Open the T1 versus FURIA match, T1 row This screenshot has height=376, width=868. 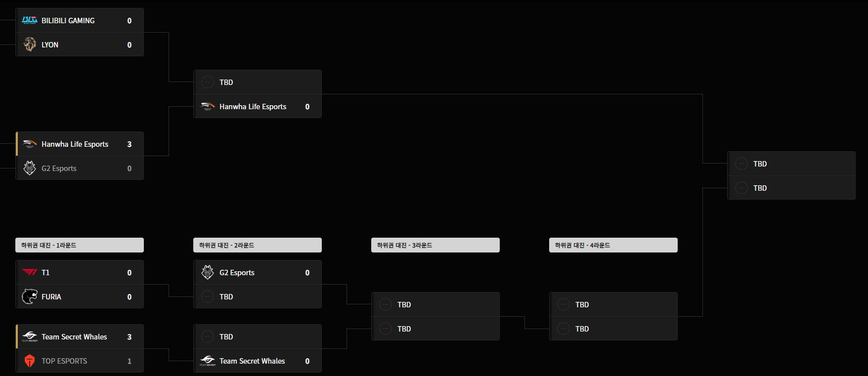[80, 272]
